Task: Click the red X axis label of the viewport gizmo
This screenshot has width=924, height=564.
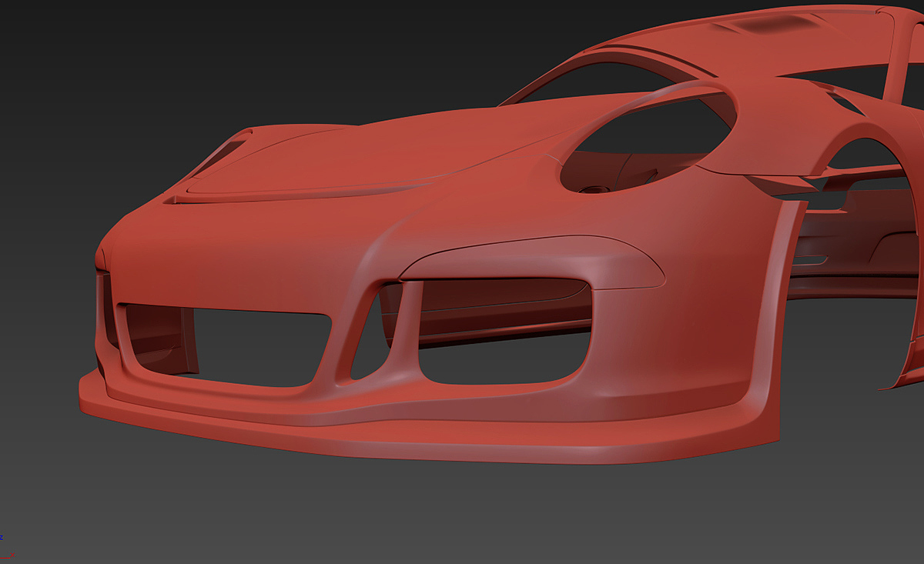Action: (x=12, y=555)
